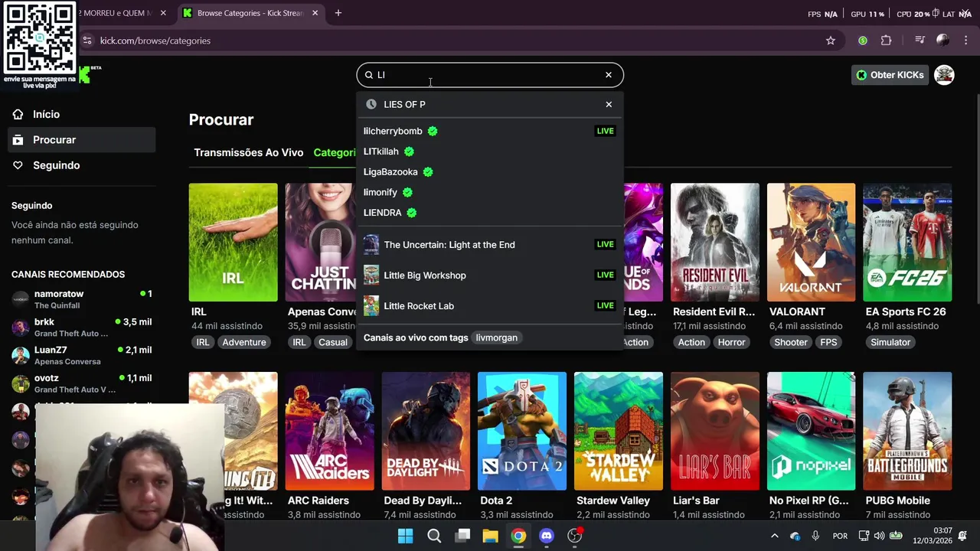Open Task View from the taskbar
This screenshot has width=980, height=551.
462,536
